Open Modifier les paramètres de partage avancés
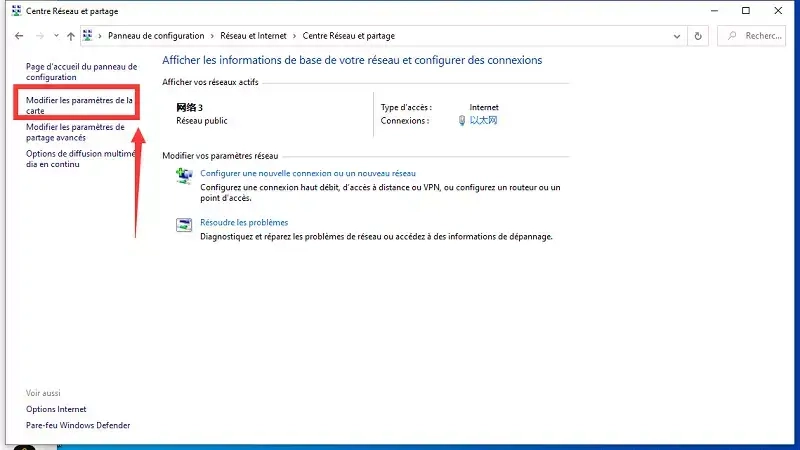 pos(75,132)
